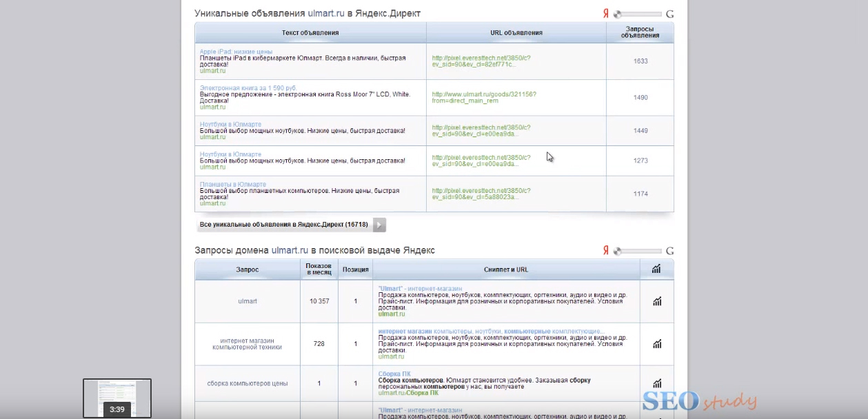Sort by the 'Запросы объявления' column header
This screenshot has height=419, width=868.
pos(640,32)
